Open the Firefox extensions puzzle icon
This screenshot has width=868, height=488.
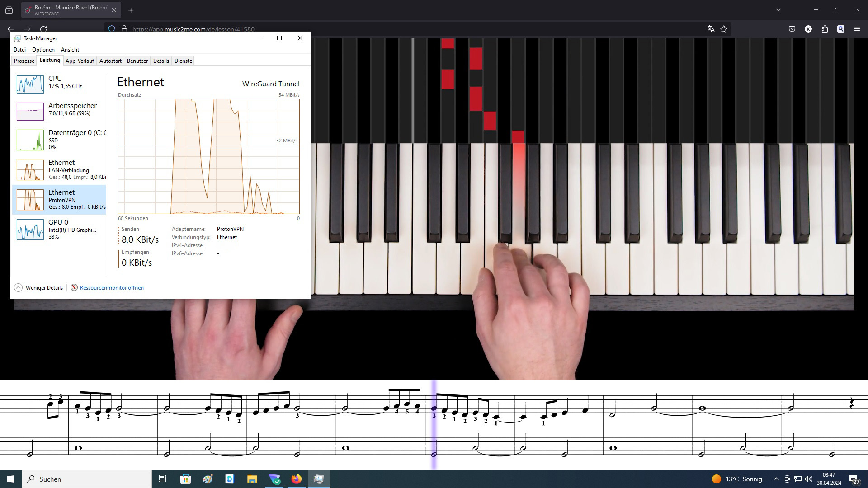[825, 29]
